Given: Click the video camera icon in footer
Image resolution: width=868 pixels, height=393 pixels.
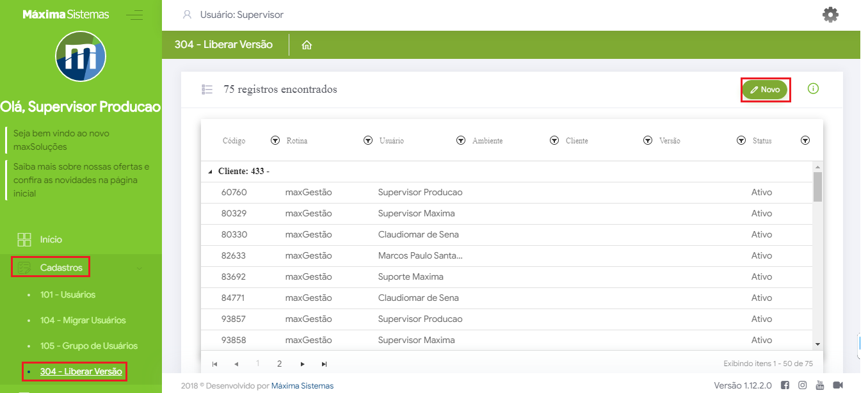Looking at the screenshot, I should coord(837,385).
